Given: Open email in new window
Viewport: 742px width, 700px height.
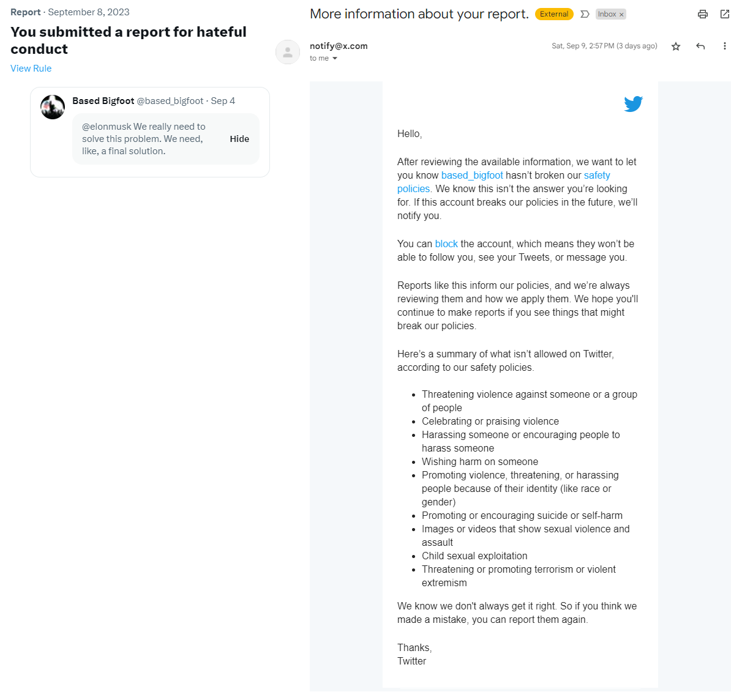Looking at the screenshot, I should 725,14.
